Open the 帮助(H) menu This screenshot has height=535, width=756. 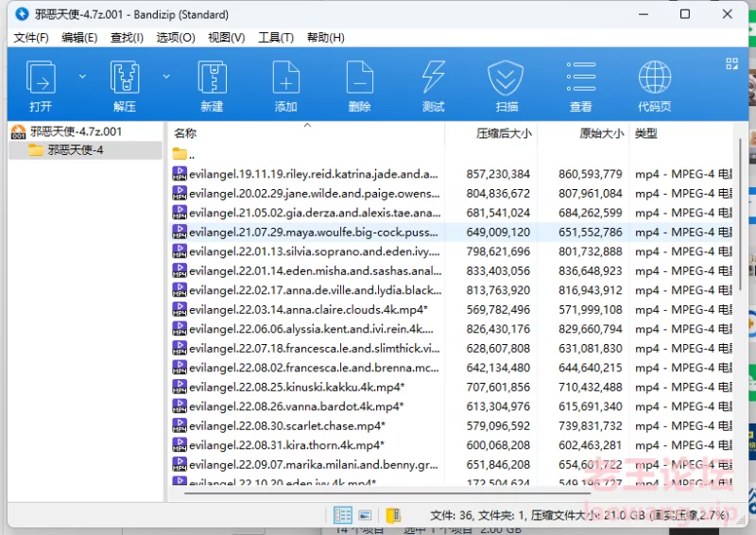(325, 38)
